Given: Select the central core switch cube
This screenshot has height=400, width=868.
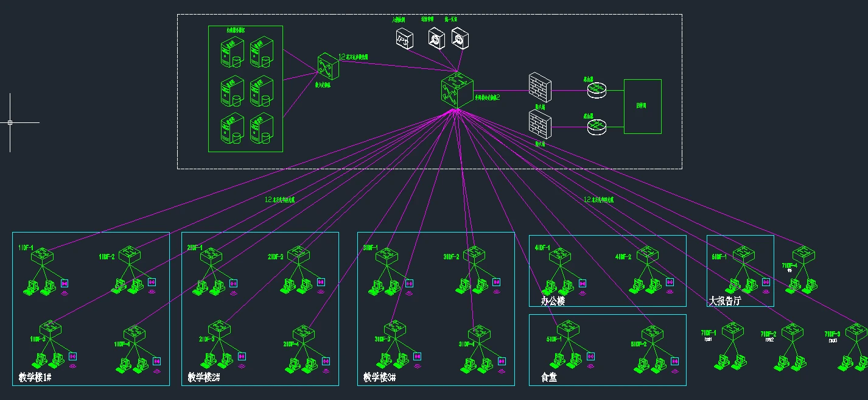Looking at the screenshot, I should (x=457, y=90).
